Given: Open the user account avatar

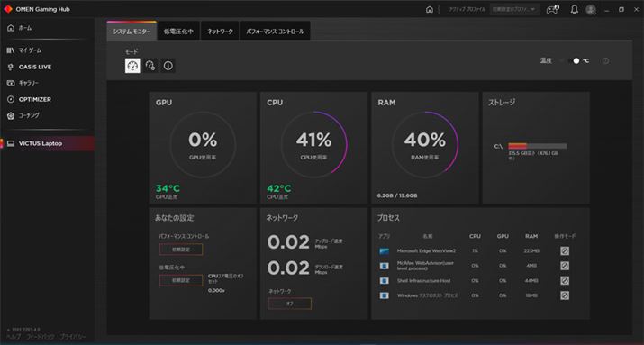Looking at the screenshot, I should [591, 9].
